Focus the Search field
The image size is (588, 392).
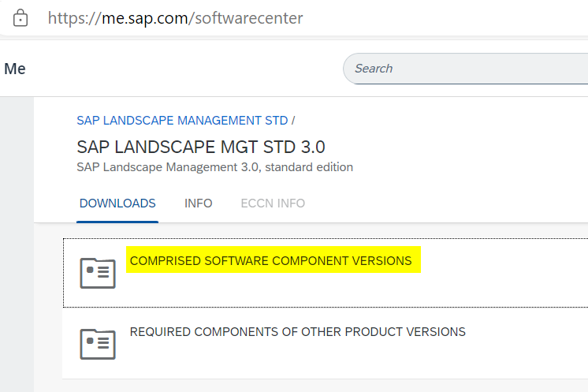point(465,69)
